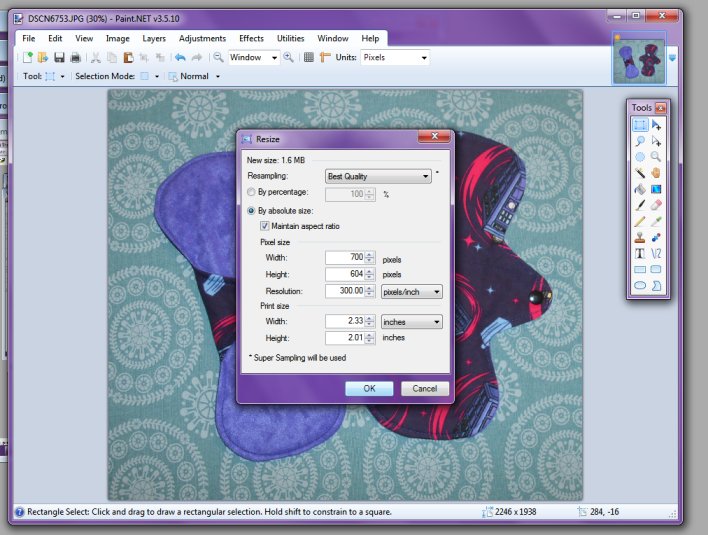Cancel the Resize dialog
Viewport: 708px width, 535px height.
tap(425, 388)
